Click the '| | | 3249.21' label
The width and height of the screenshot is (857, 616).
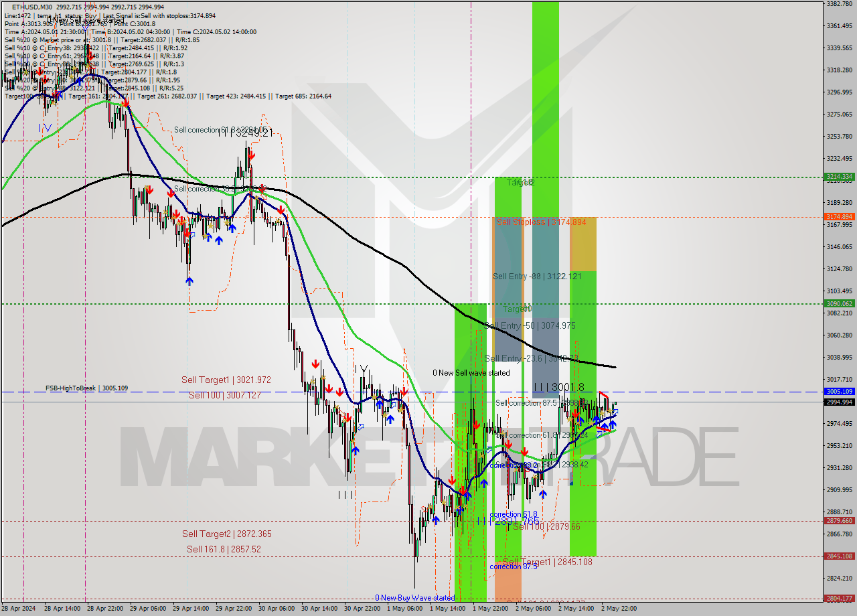coord(248,133)
